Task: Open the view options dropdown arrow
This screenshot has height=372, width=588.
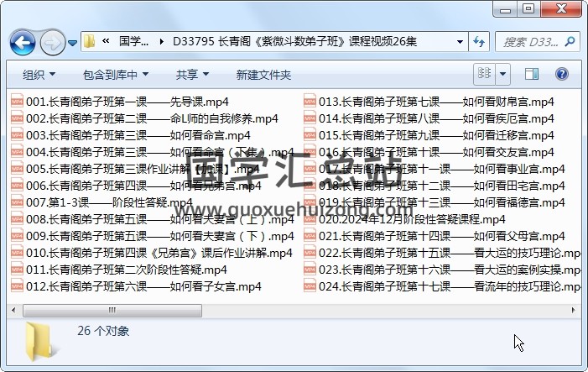Action: coord(502,75)
